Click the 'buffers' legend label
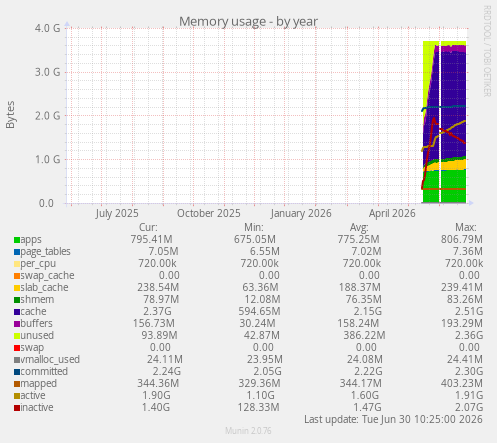Screen dimensions: 497x443 point(37,324)
